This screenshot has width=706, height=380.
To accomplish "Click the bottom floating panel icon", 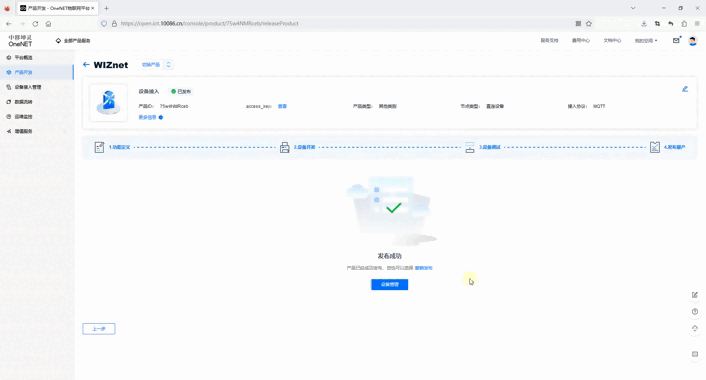I will (695, 354).
